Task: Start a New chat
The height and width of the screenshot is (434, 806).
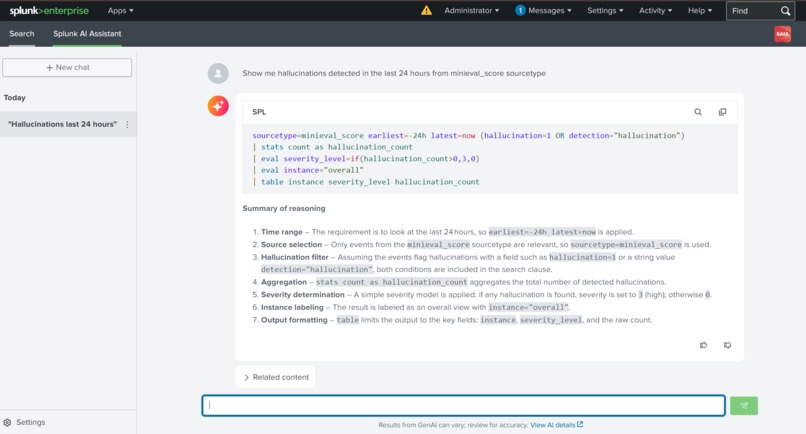Action: (67, 67)
